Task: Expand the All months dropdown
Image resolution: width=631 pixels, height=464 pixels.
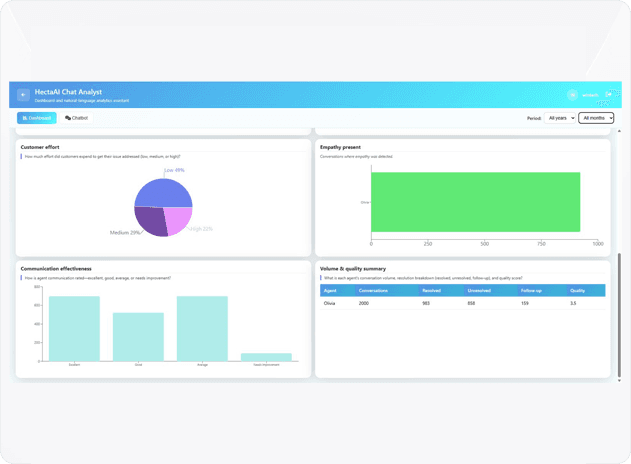Action: [x=596, y=118]
